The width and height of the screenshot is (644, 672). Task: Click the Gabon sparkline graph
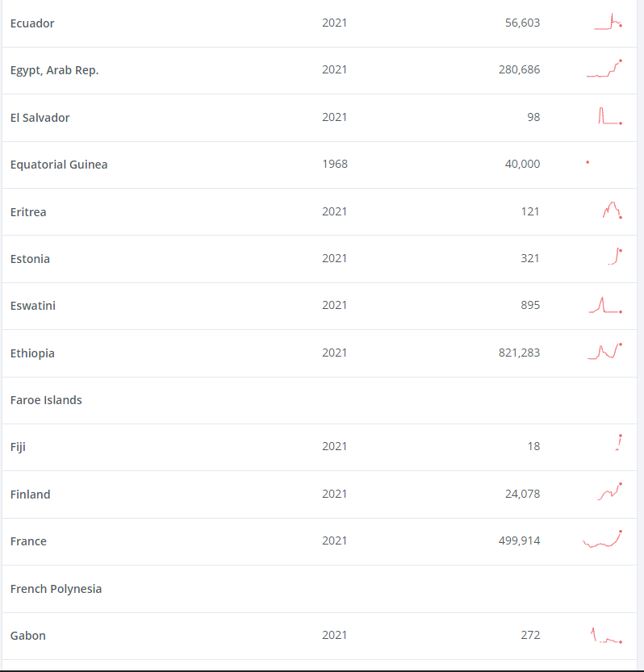pyautogui.click(x=606, y=636)
